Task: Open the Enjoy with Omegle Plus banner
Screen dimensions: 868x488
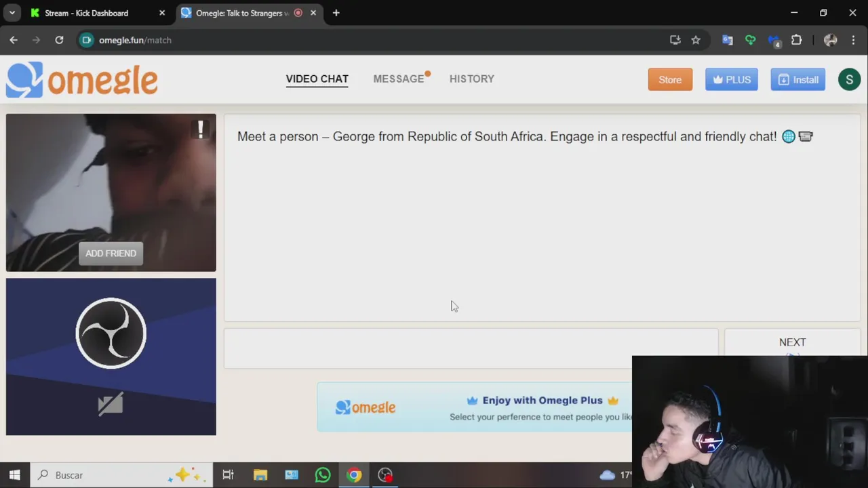Action: (x=475, y=407)
